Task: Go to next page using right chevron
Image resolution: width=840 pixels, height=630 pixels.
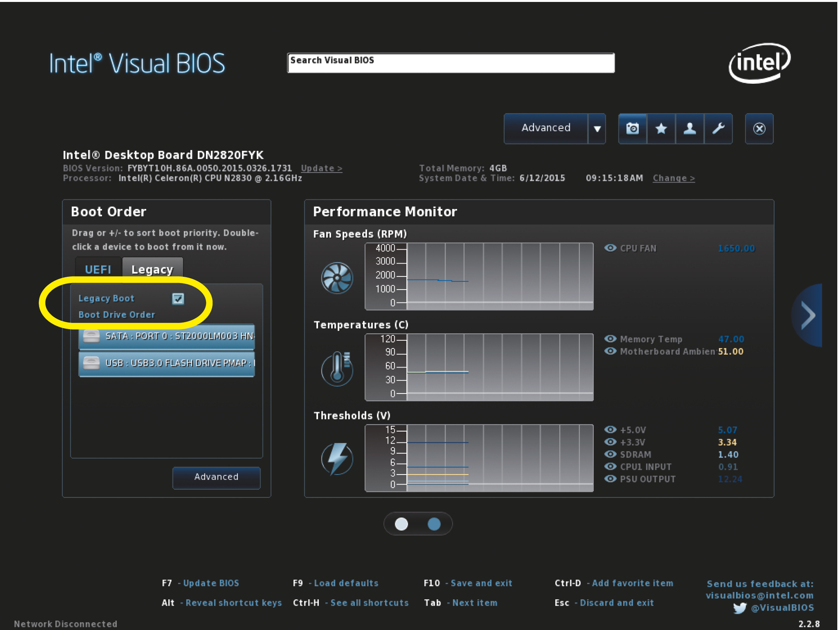Action: [x=808, y=315]
